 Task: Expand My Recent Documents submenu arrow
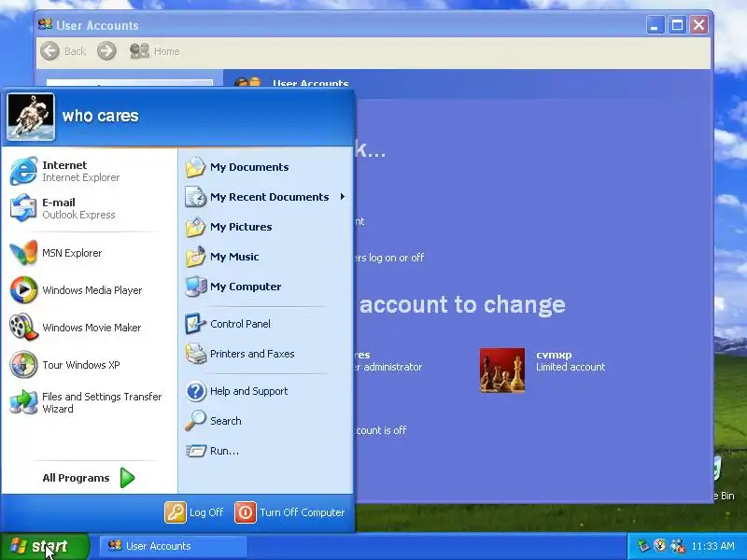(x=342, y=197)
